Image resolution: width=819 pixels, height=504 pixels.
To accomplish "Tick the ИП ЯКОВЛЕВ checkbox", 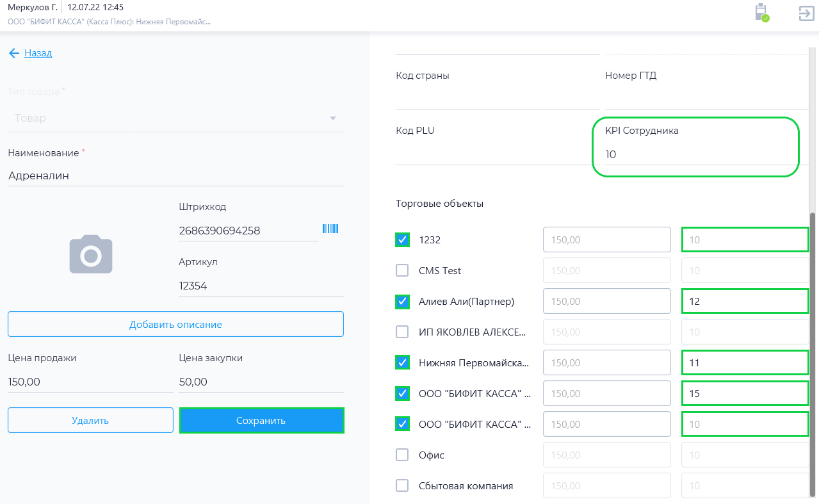I will pyautogui.click(x=402, y=332).
